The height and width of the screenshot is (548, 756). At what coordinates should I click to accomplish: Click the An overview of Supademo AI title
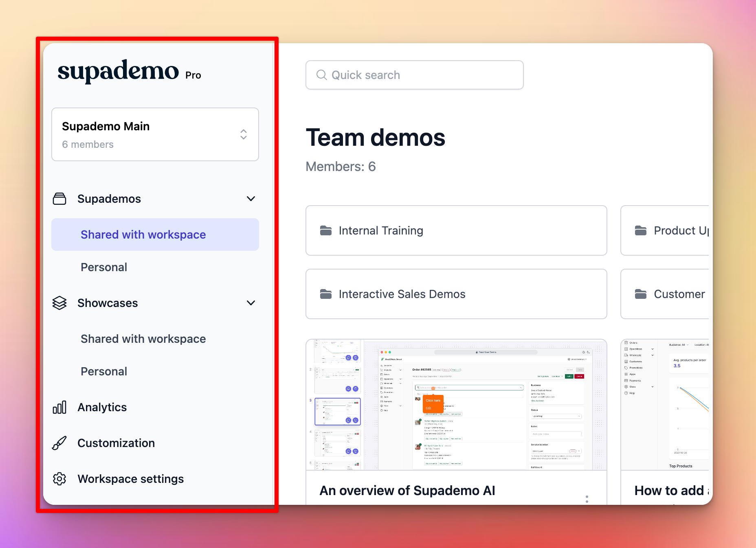tap(407, 491)
